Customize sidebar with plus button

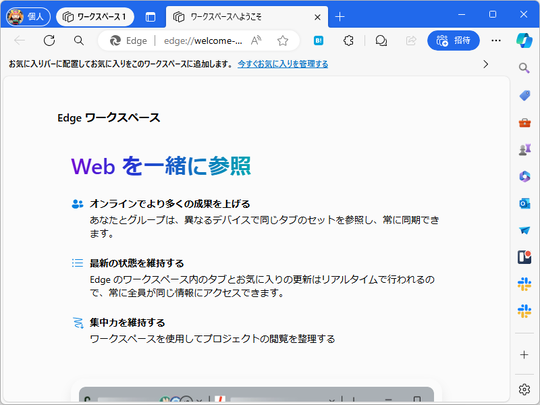[x=524, y=355]
